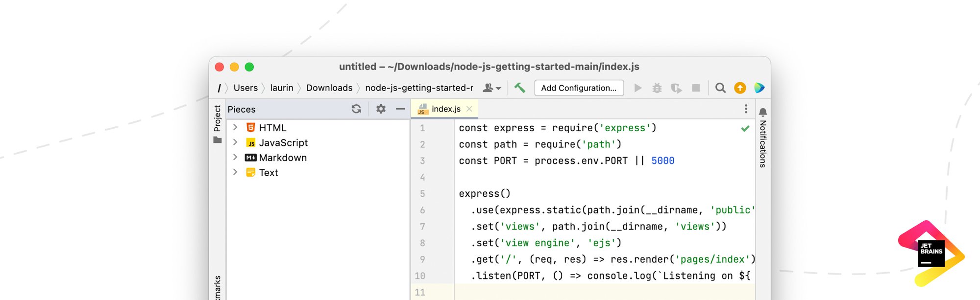The height and width of the screenshot is (300, 980).
Task: Click the green inspection checkmark
Action: 745,129
